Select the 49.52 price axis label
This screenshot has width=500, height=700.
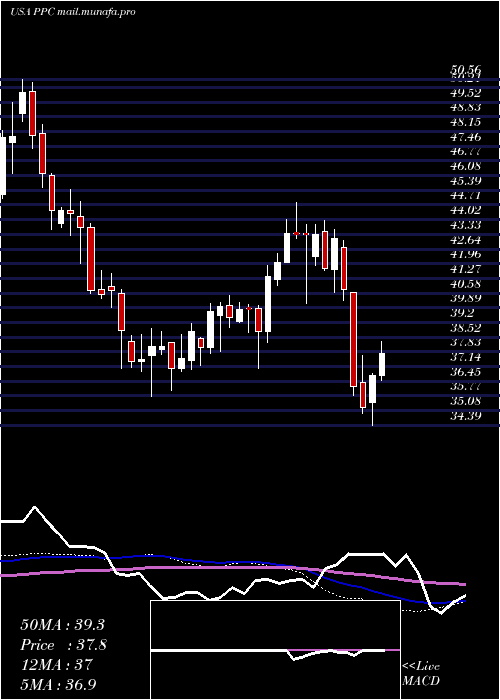point(466,93)
